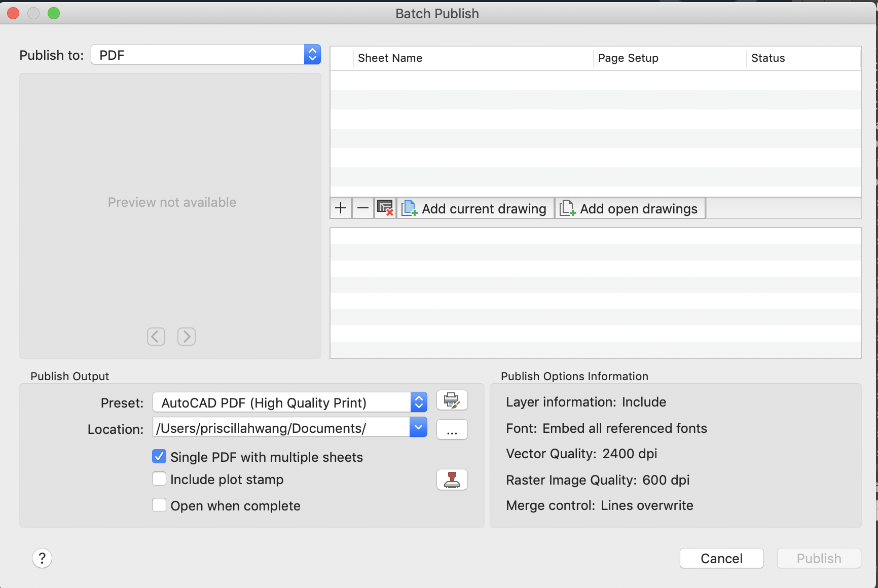The image size is (878, 588).
Task: Click the remove all sheets icon
Action: tap(385, 208)
